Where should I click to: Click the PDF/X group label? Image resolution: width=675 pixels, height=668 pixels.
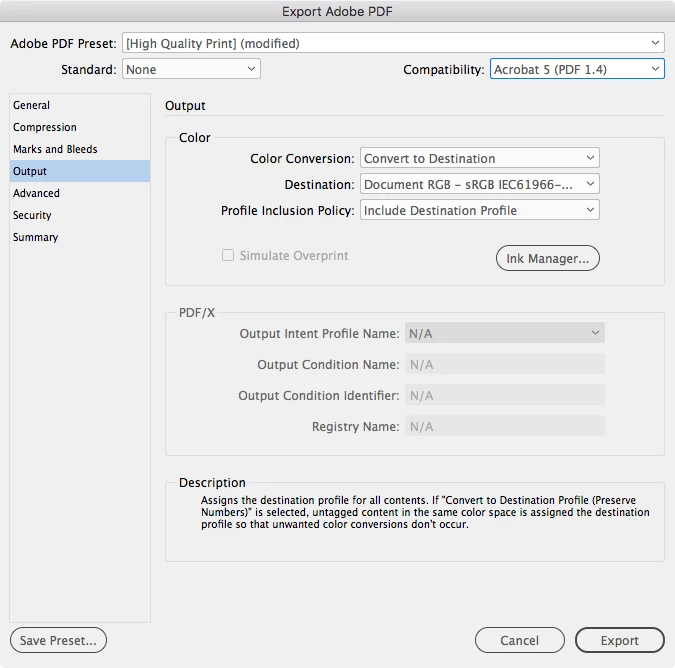197,312
